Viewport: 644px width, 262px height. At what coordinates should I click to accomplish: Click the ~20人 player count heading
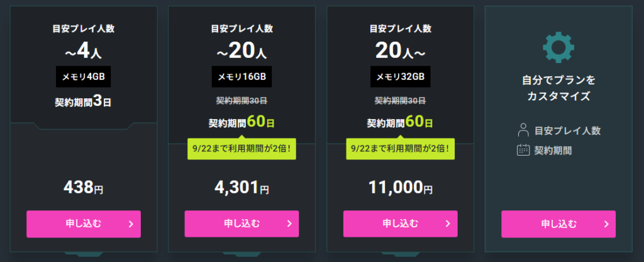(241, 50)
